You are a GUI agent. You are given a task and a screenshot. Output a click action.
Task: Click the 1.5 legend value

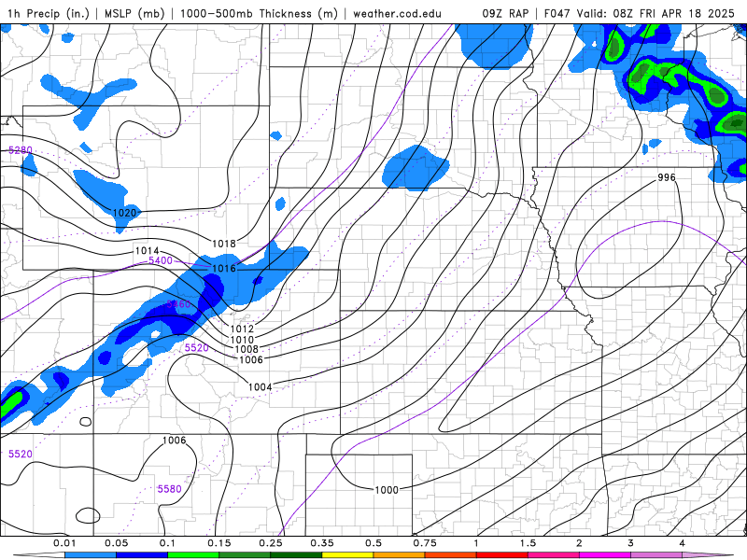click(x=528, y=543)
